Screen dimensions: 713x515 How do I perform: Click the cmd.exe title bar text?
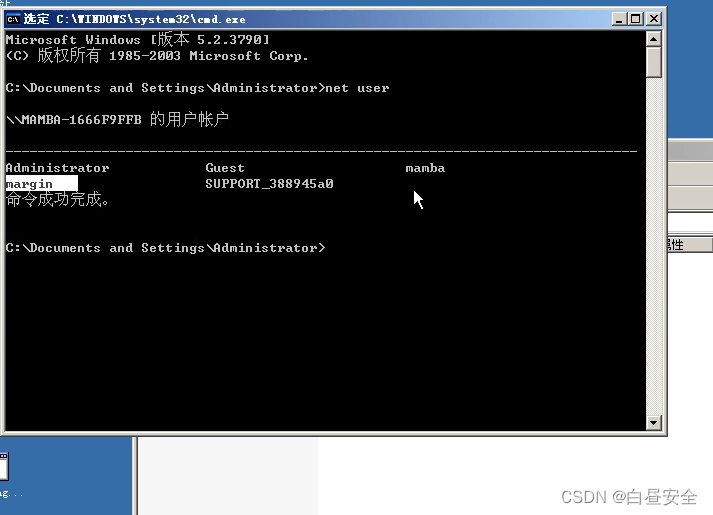pyautogui.click(x=134, y=19)
